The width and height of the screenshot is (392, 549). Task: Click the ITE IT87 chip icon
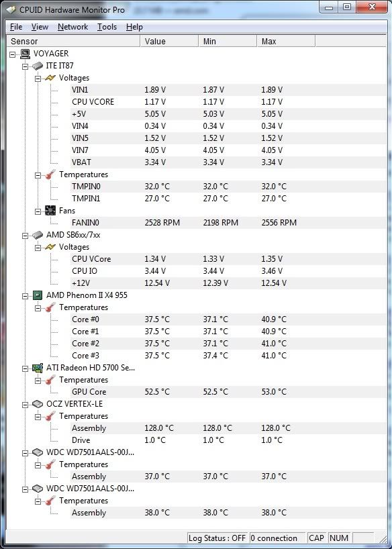click(x=37, y=66)
